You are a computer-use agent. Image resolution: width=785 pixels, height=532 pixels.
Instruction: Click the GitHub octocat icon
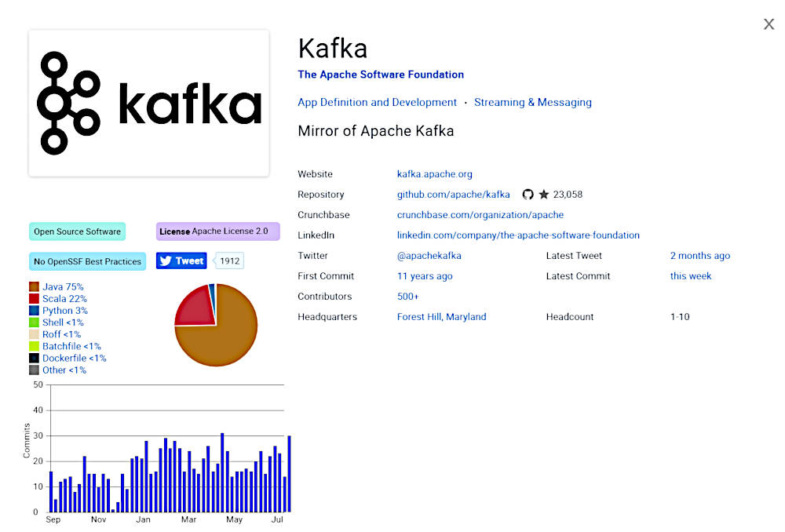528,194
